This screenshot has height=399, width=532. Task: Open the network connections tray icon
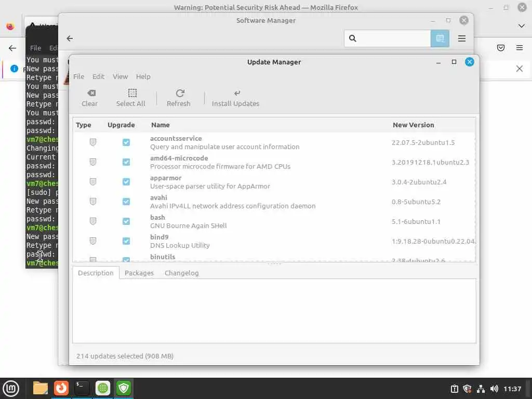(x=481, y=389)
